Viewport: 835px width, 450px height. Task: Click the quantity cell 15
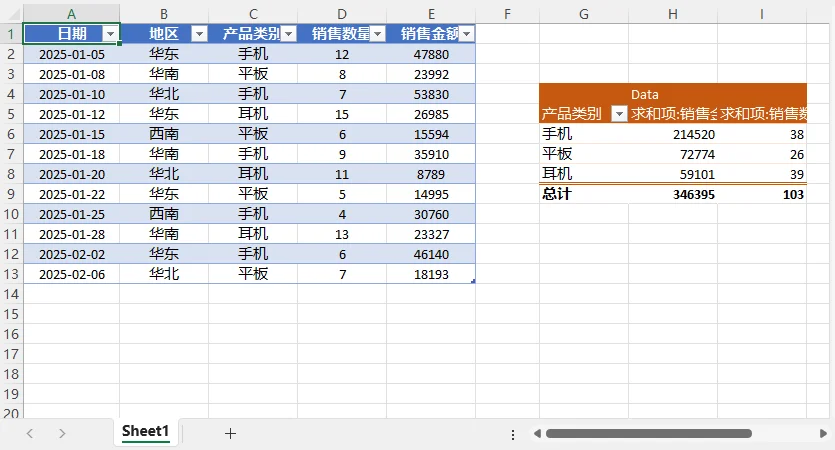342,114
